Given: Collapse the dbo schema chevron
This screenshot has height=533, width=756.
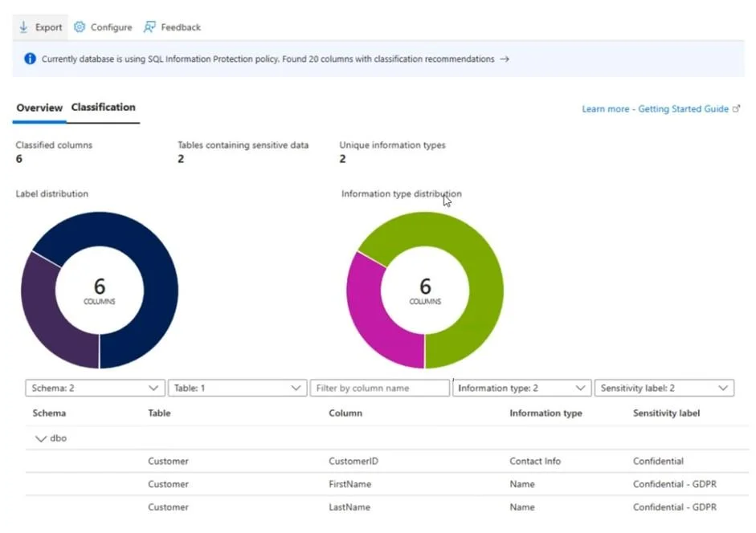Looking at the screenshot, I should point(40,438).
